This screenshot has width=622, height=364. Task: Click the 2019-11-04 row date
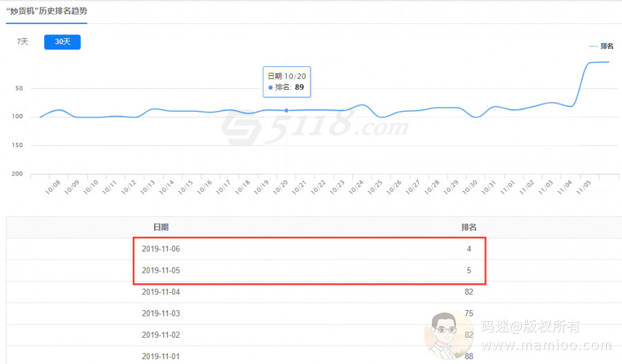pyautogui.click(x=160, y=292)
